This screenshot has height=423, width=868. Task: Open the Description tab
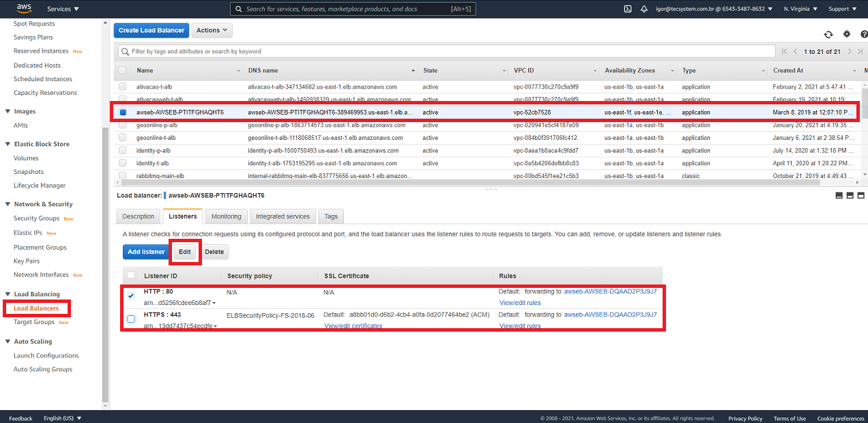click(139, 216)
